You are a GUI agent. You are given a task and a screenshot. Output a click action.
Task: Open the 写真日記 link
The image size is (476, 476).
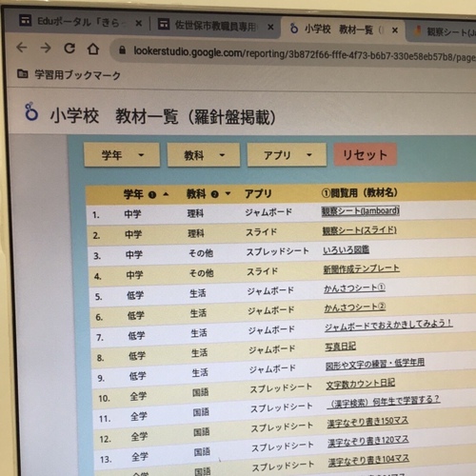[341, 347]
